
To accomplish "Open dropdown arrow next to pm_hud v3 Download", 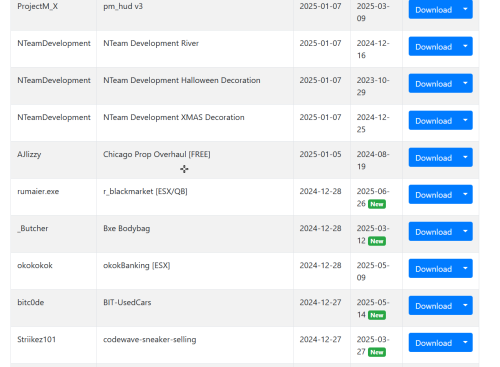I will point(465,10).
